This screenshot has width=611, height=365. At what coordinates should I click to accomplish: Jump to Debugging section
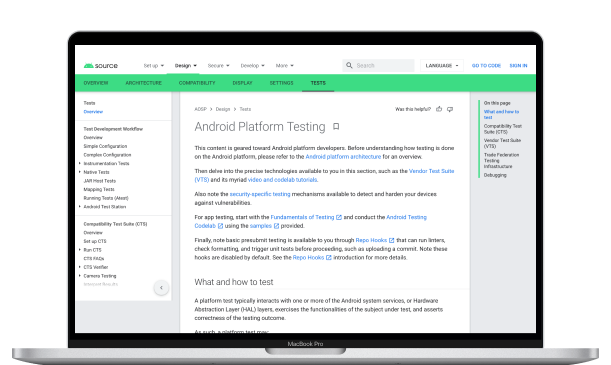495,175
